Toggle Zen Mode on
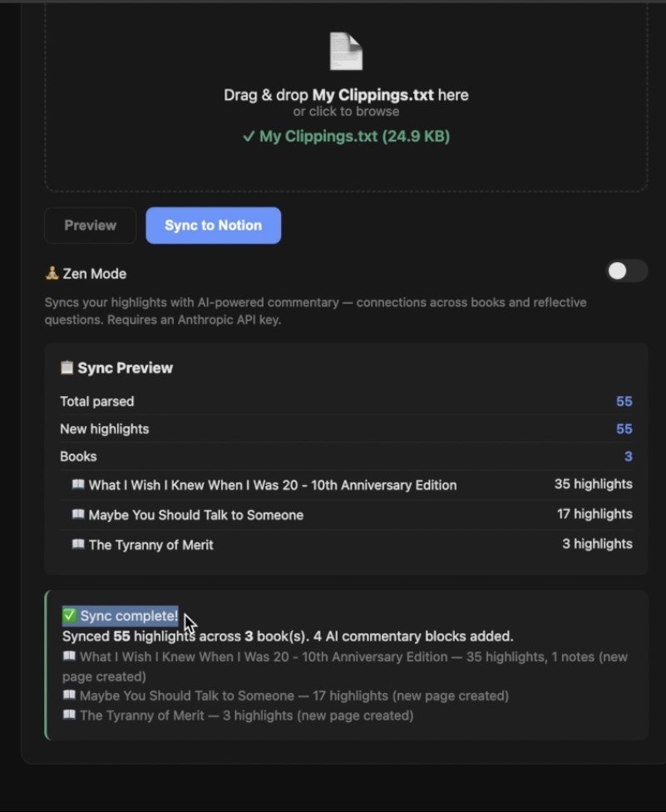 [626, 270]
